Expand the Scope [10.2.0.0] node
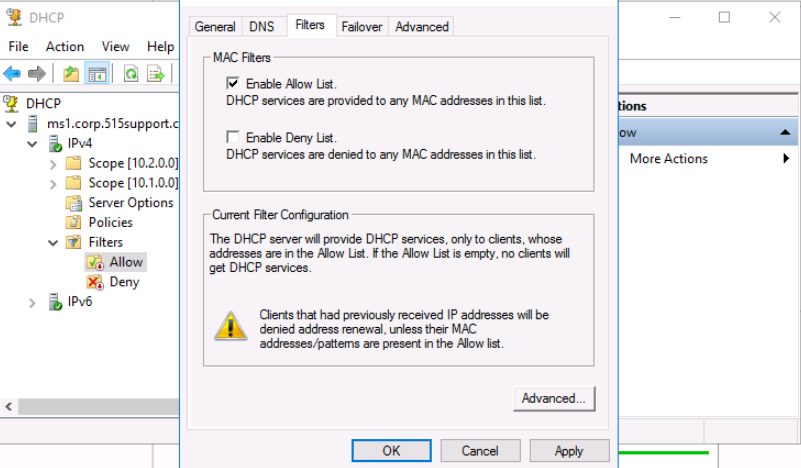This screenshot has height=468, width=801. pyautogui.click(x=53, y=165)
